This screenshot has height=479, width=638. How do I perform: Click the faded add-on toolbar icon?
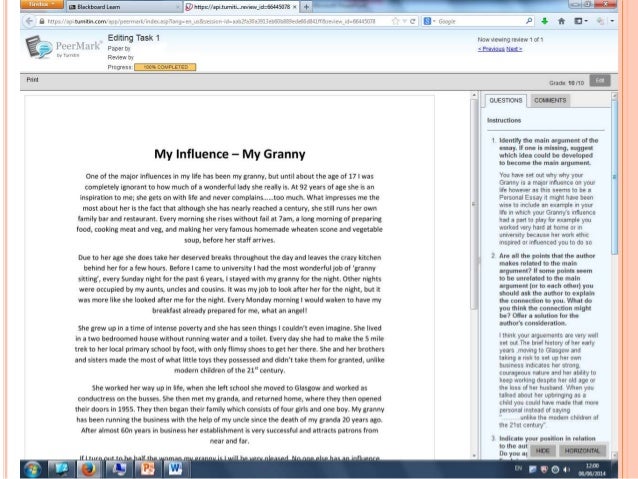[600, 21]
